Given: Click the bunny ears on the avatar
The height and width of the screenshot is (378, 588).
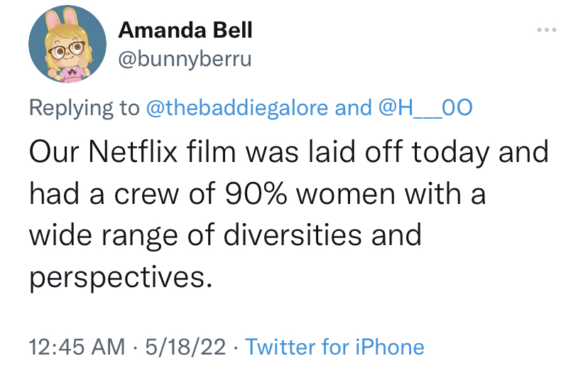Looking at the screenshot, I should click(x=60, y=20).
